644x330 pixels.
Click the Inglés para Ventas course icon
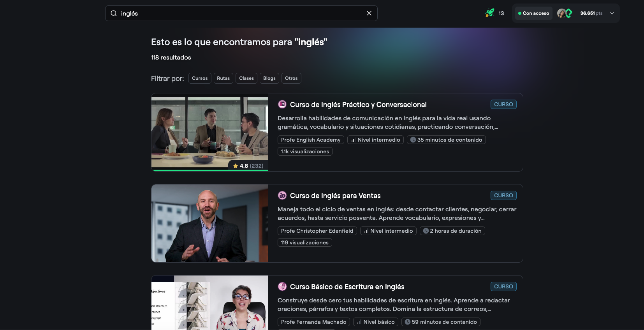(x=282, y=195)
